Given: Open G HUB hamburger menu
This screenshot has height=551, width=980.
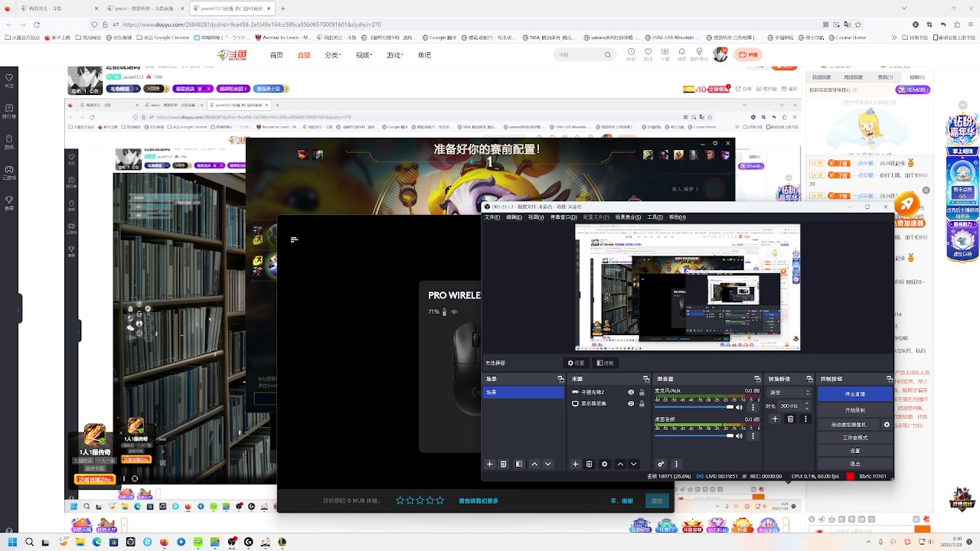Looking at the screenshot, I should (x=294, y=240).
